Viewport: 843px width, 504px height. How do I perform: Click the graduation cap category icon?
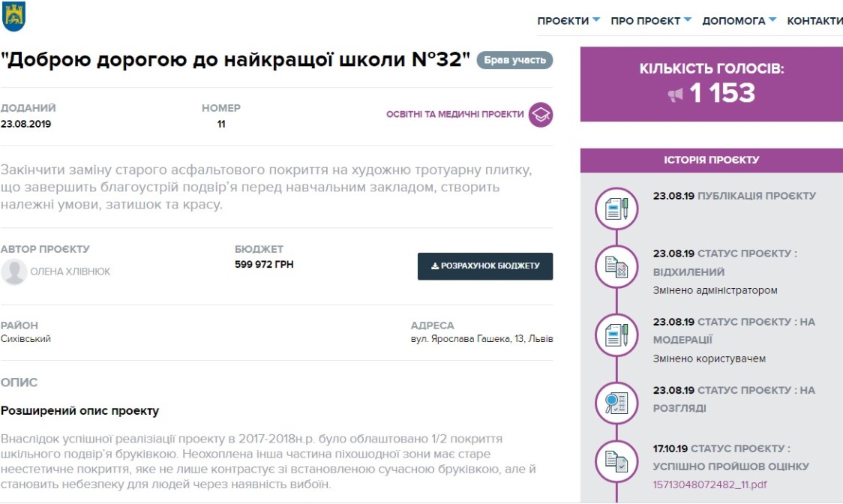[x=541, y=115]
